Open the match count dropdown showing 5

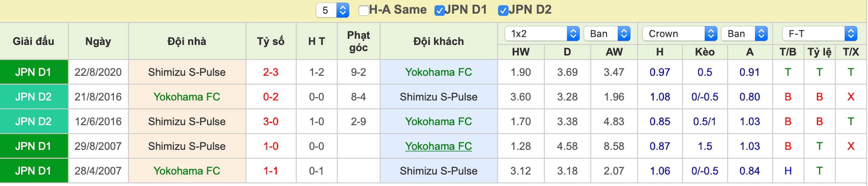tap(332, 10)
